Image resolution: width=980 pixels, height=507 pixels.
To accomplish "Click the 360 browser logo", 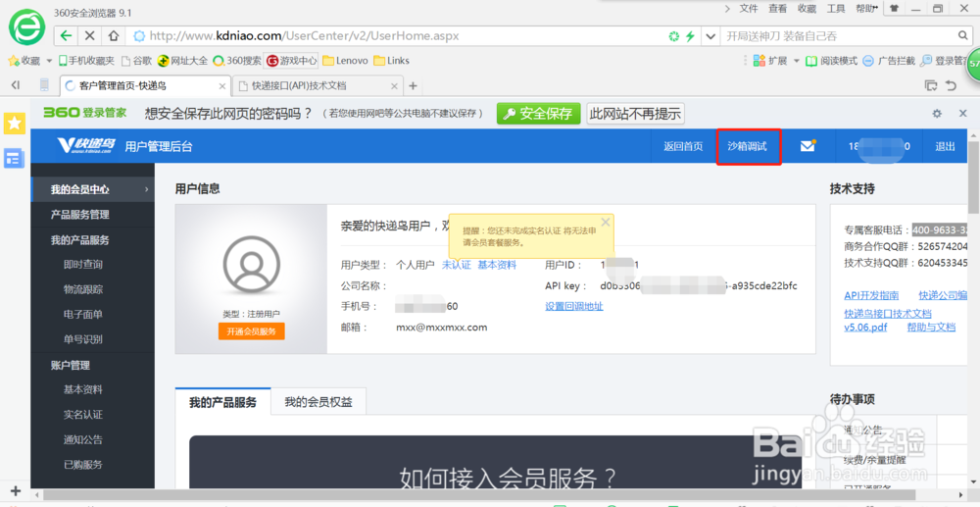I will point(26,26).
